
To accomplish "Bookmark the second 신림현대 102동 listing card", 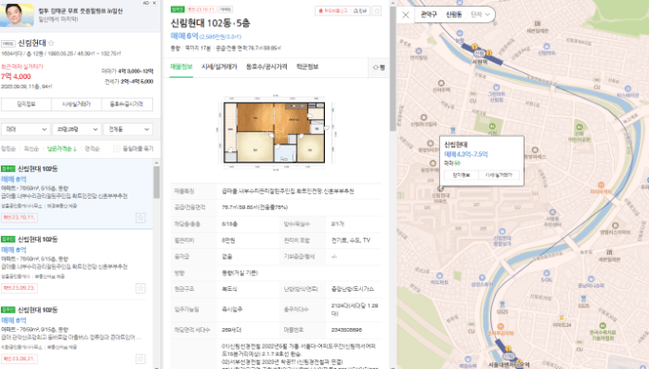I will 140,288.
